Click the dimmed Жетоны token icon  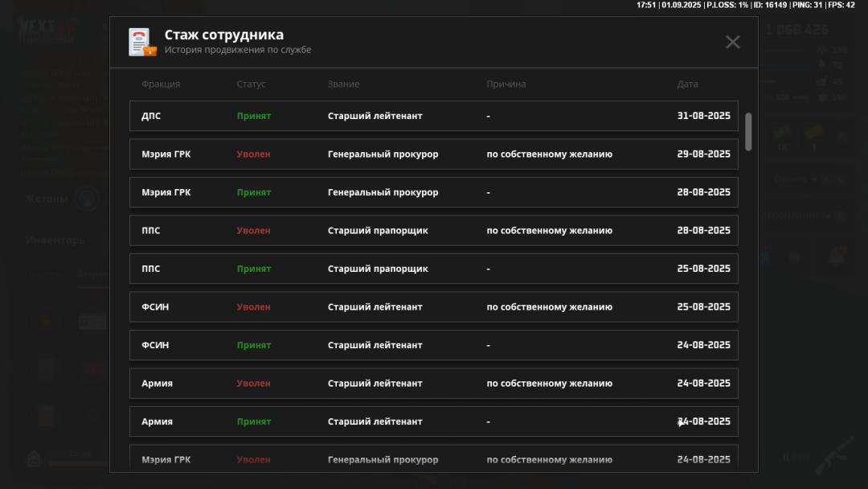pyautogui.click(x=88, y=199)
